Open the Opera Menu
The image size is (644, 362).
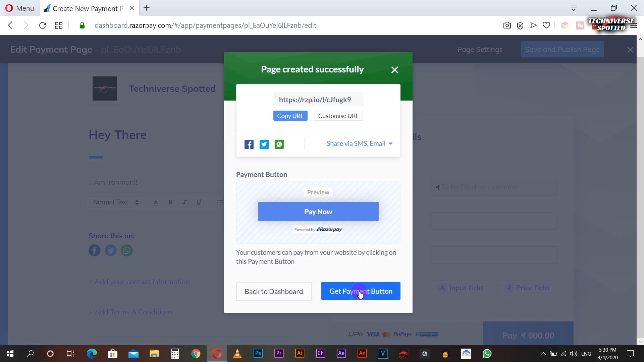(20, 8)
